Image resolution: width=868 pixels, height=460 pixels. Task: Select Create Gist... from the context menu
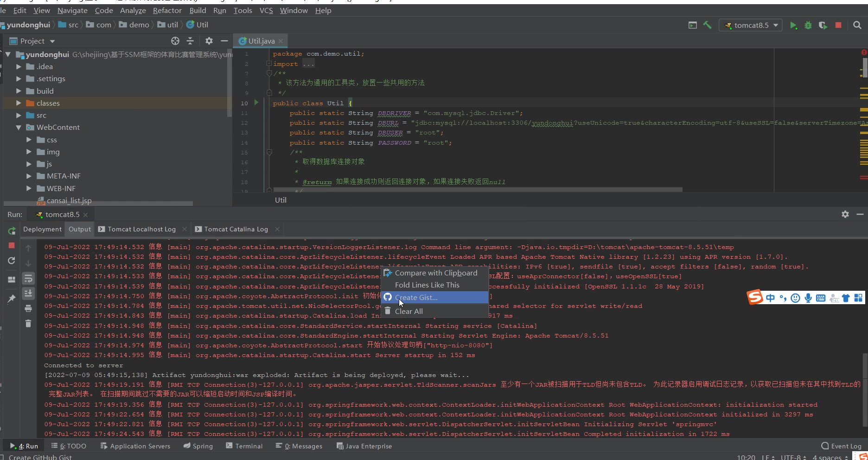416,297
